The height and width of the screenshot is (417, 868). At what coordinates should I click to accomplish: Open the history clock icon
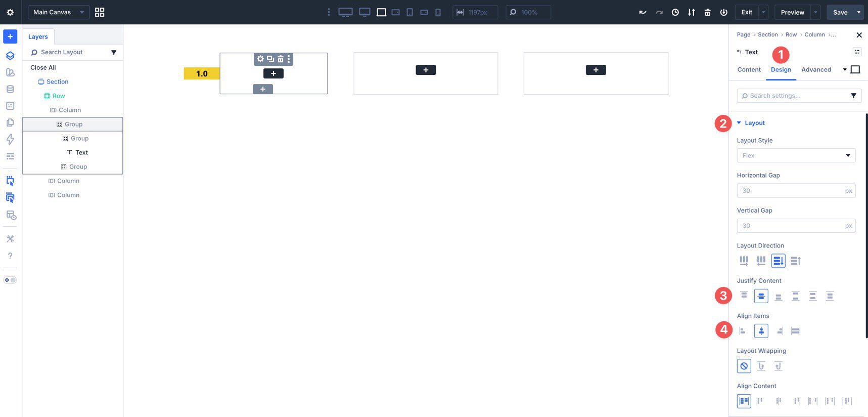click(675, 12)
